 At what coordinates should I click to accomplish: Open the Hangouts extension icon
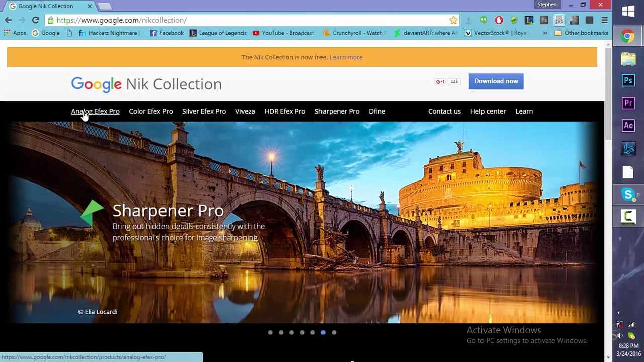coord(484,20)
